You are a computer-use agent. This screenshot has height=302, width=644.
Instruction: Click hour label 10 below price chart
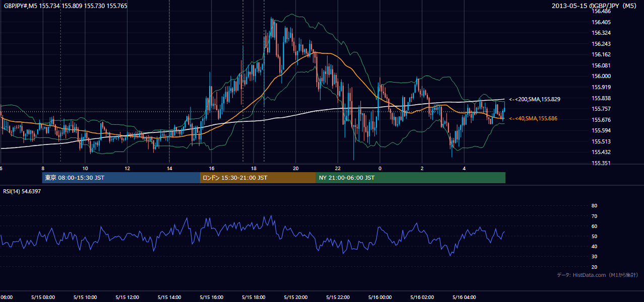click(x=85, y=168)
